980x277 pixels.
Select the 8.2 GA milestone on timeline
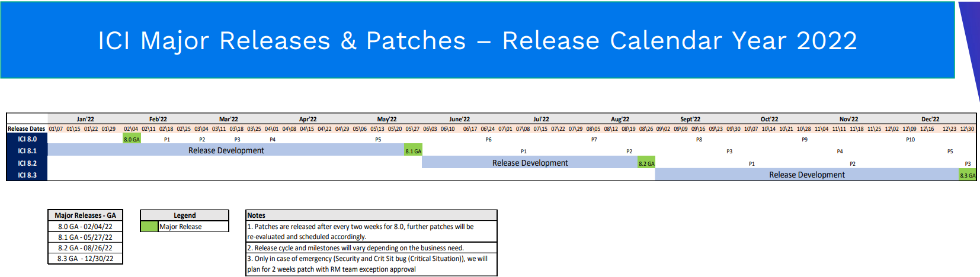coord(646,163)
